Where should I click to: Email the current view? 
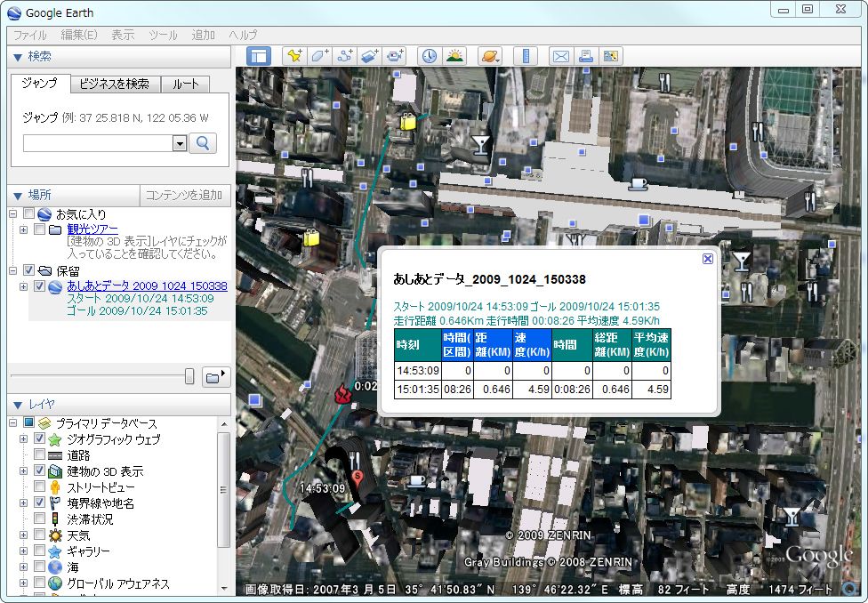pyautogui.click(x=561, y=55)
